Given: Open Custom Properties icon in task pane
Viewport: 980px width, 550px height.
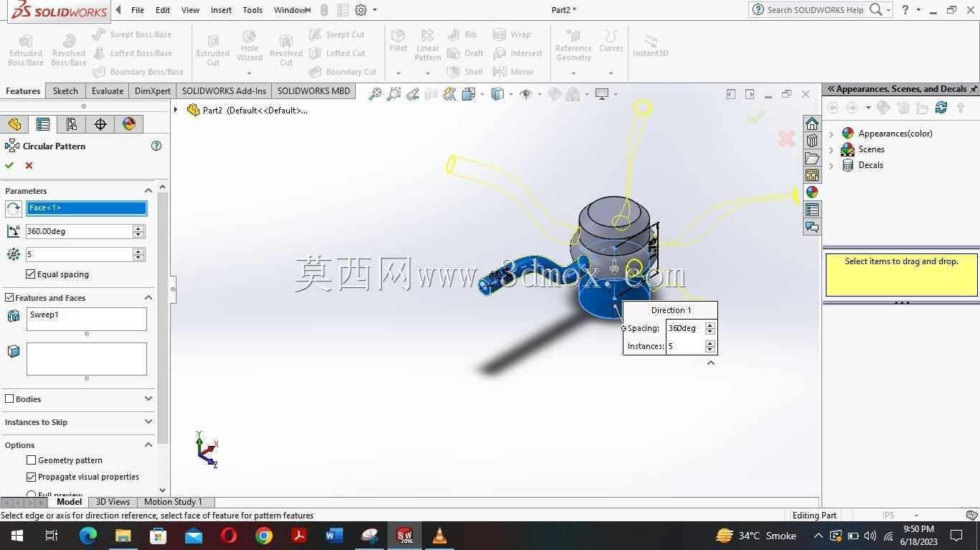Looking at the screenshot, I should tap(812, 210).
